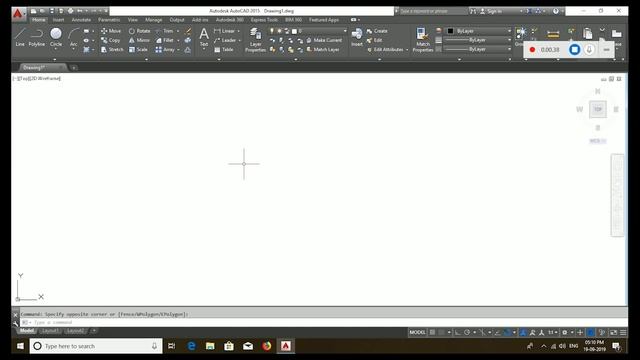Click the Insert block button
Screen dimensions: 640x360
coord(357,37)
